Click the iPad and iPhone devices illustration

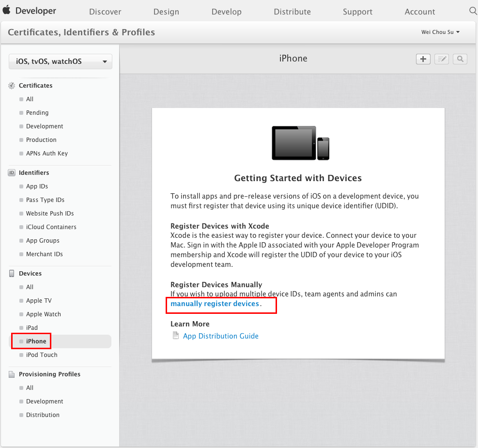[x=300, y=143]
